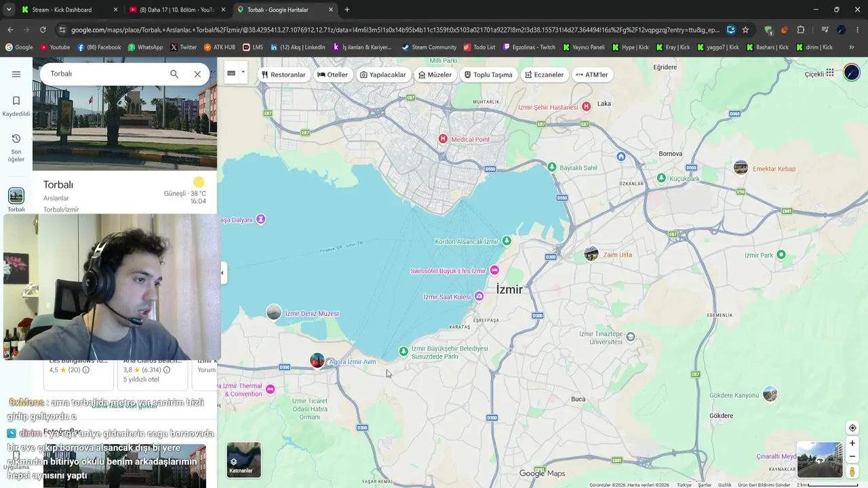Select the Swissôtel Büyük Efes İzmir pin
This screenshot has height=488, width=868.
coord(494,270)
